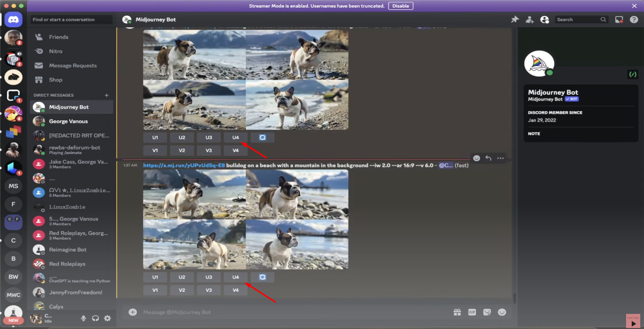Open the Discord home button
Screen dimensions: 644x329
13,19
